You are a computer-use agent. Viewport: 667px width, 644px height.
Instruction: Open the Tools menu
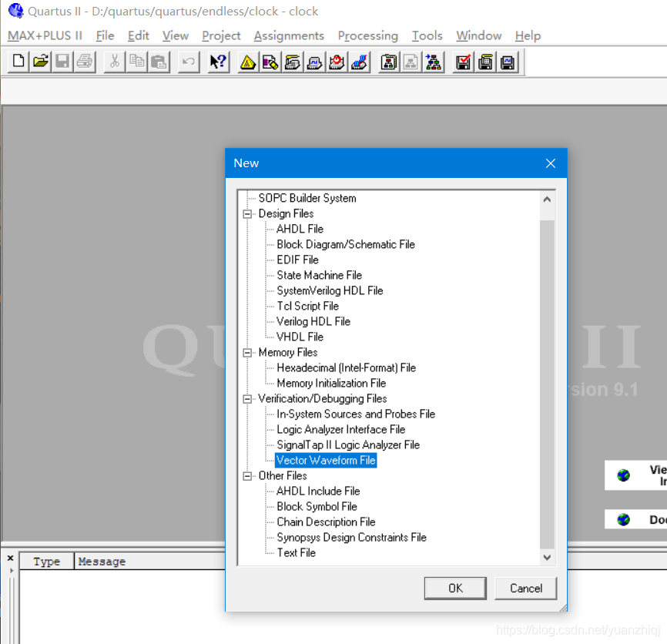tap(427, 35)
